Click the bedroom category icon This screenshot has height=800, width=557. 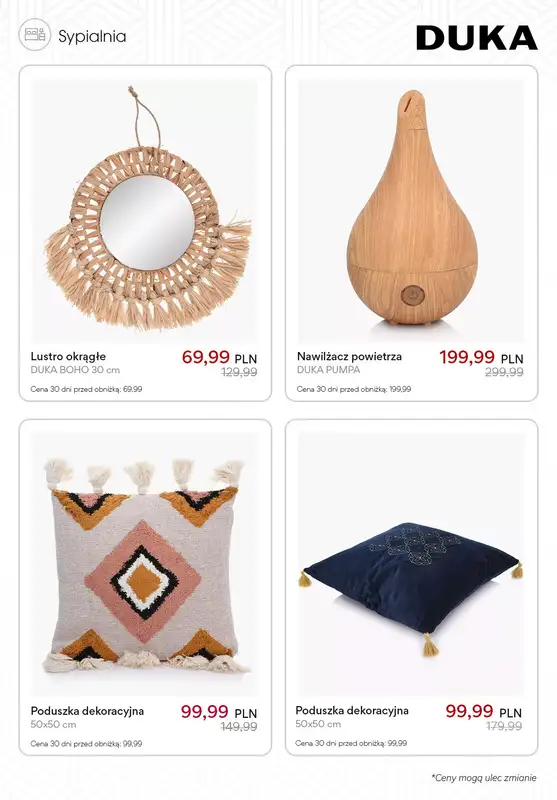click(x=35, y=35)
